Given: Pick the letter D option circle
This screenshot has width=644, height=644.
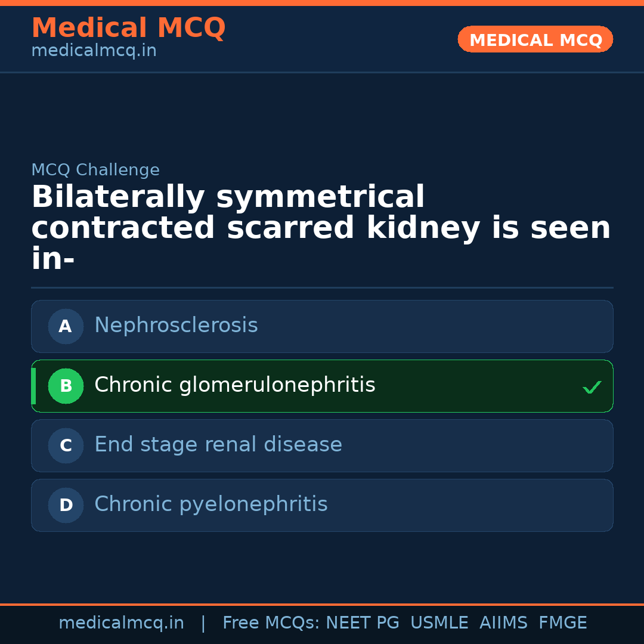Looking at the screenshot, I should [66, 505].
